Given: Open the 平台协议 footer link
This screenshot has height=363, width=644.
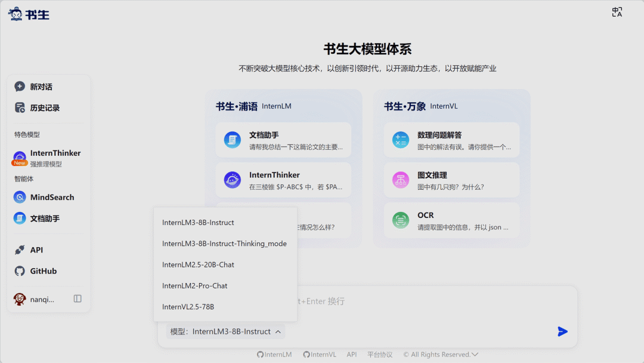Looking at the screenshot, I should click(x=379, y=355).
